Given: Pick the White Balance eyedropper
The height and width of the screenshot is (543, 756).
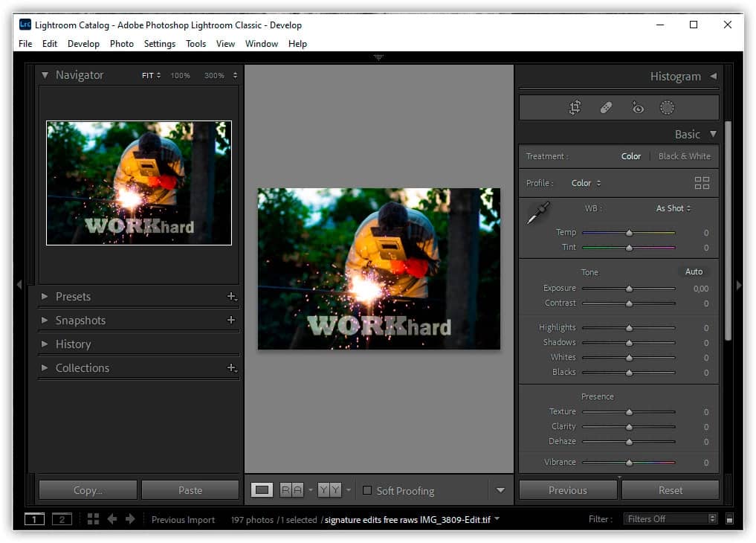Looking at the screenshot, I should coord(538,213).
